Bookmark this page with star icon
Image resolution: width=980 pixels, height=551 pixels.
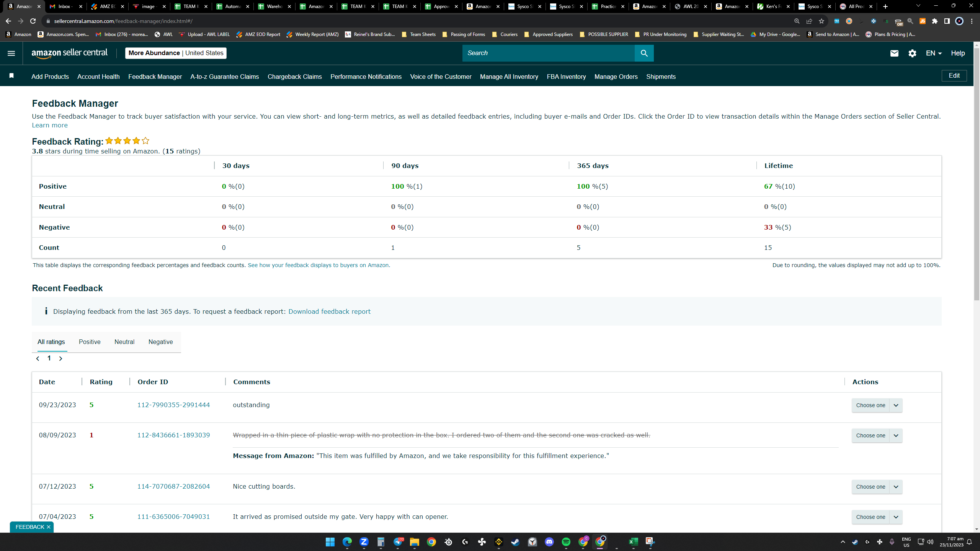[821, 21]
